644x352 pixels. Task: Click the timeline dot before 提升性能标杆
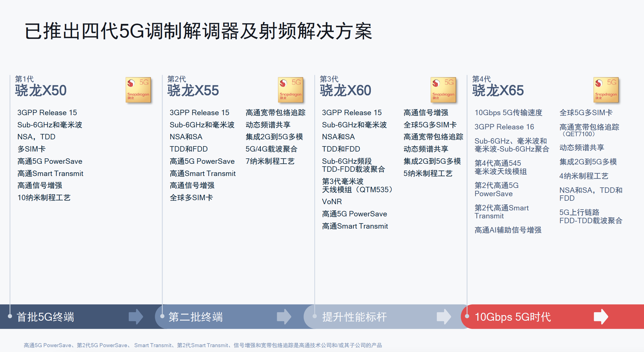315,316
